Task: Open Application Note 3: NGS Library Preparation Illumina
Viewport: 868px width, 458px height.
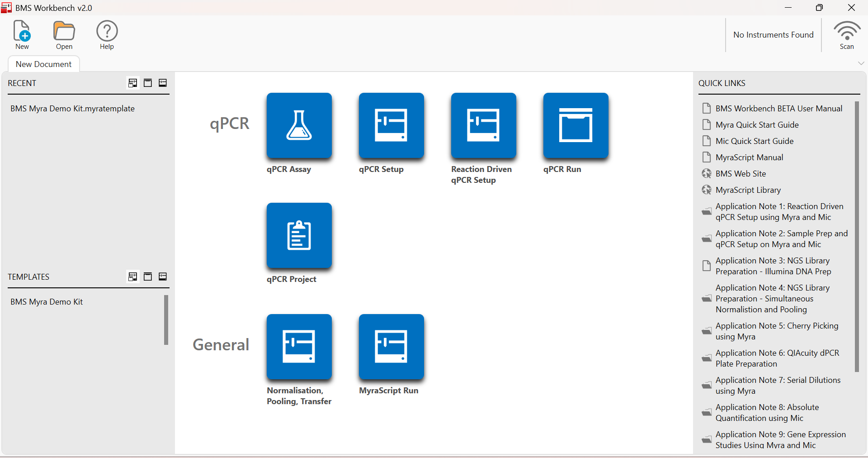Action: tap(774, 266)
